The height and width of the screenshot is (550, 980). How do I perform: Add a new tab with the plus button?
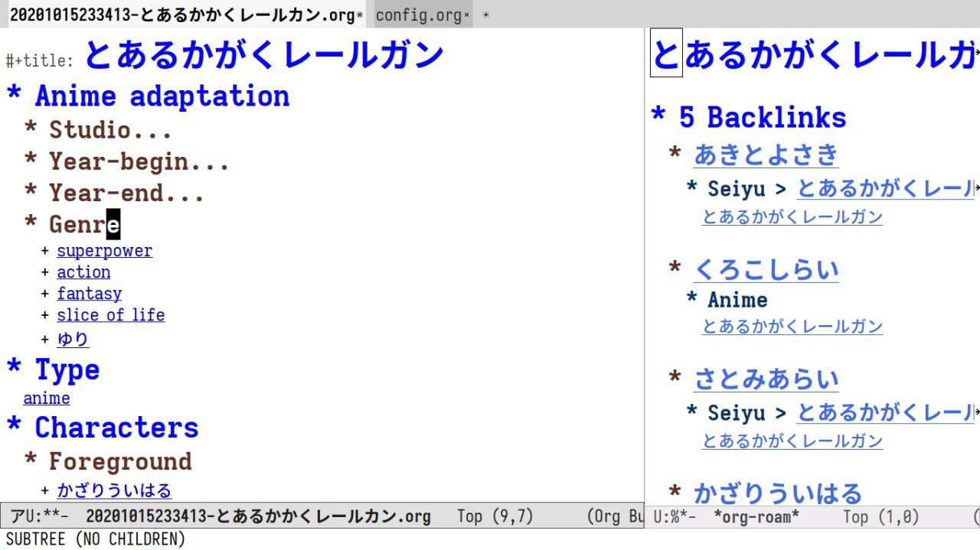(x=485, y=15)
